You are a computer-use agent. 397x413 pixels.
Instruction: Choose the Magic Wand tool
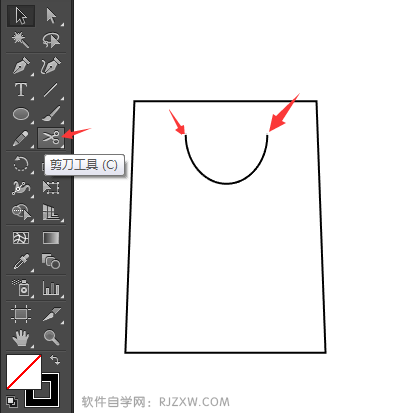[x=21, y=40]
